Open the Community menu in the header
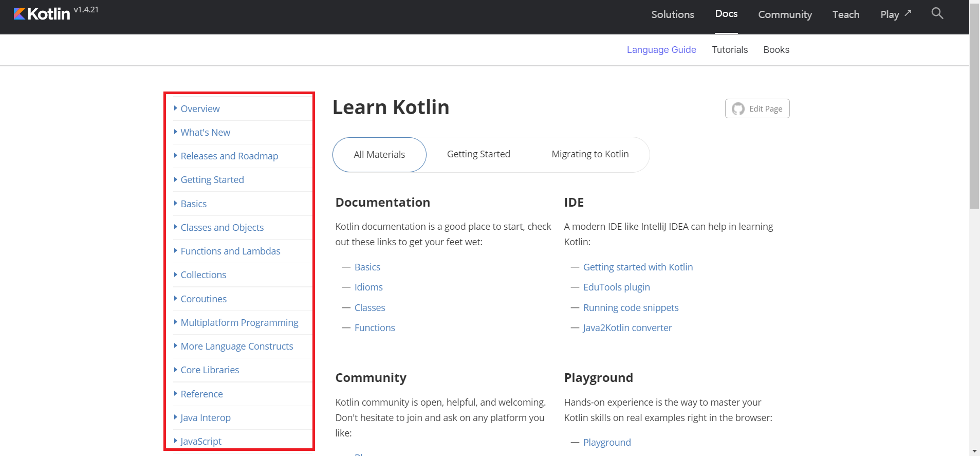Image resolution: width=980 pixels, height=456 pixels. (x=785, y=14)
